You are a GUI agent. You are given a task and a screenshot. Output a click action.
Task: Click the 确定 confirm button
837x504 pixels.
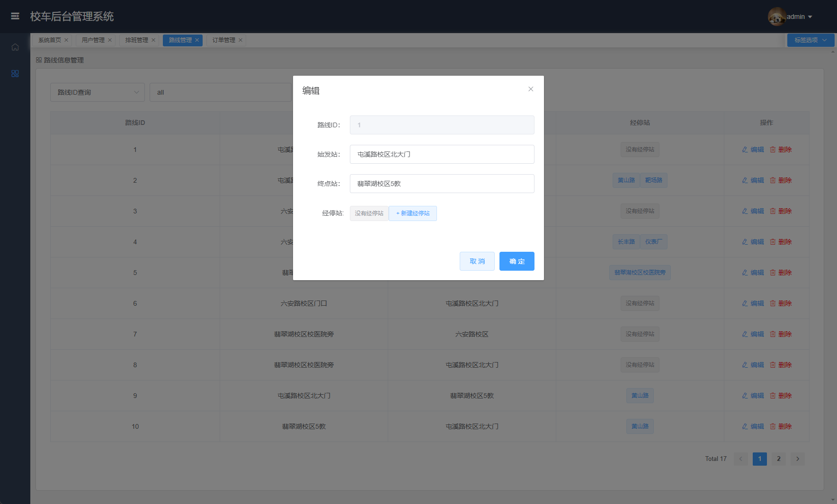[516, 261]
